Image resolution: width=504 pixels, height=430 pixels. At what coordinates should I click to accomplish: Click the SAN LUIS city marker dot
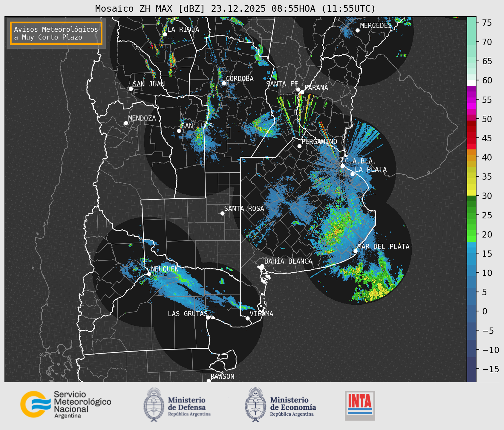click(179, 131)
